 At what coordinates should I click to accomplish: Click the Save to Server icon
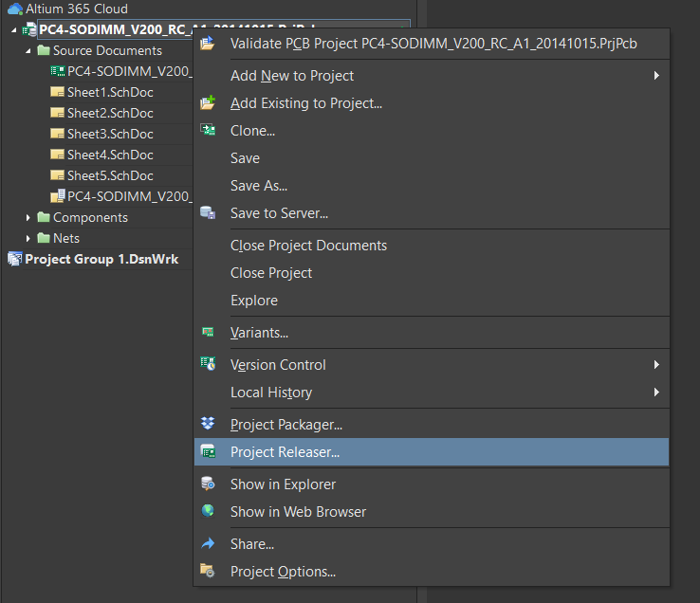[x=208, y=212]
